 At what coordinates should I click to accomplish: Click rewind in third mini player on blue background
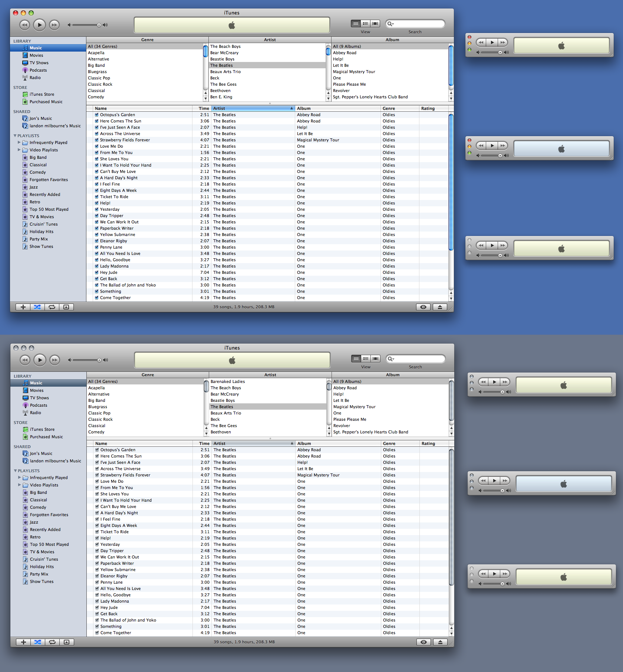click(481, 245)
